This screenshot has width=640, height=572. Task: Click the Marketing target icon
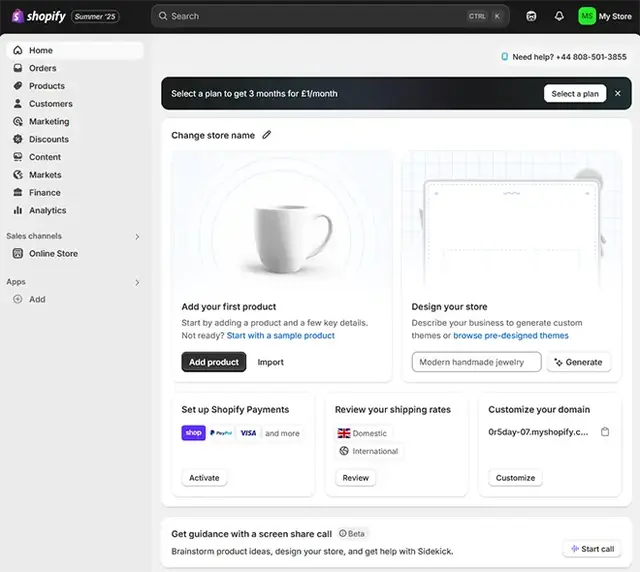coord(18,121)
